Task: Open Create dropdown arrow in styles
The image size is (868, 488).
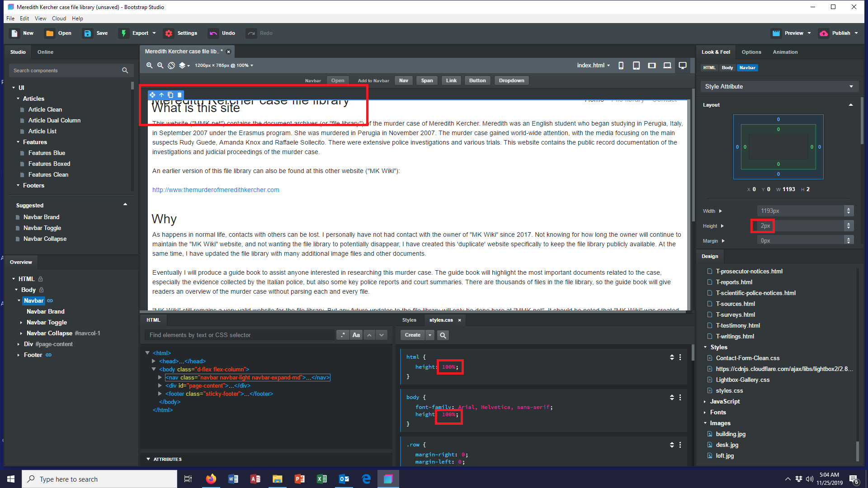Action: pyautogui.click(x=430, y=335)
